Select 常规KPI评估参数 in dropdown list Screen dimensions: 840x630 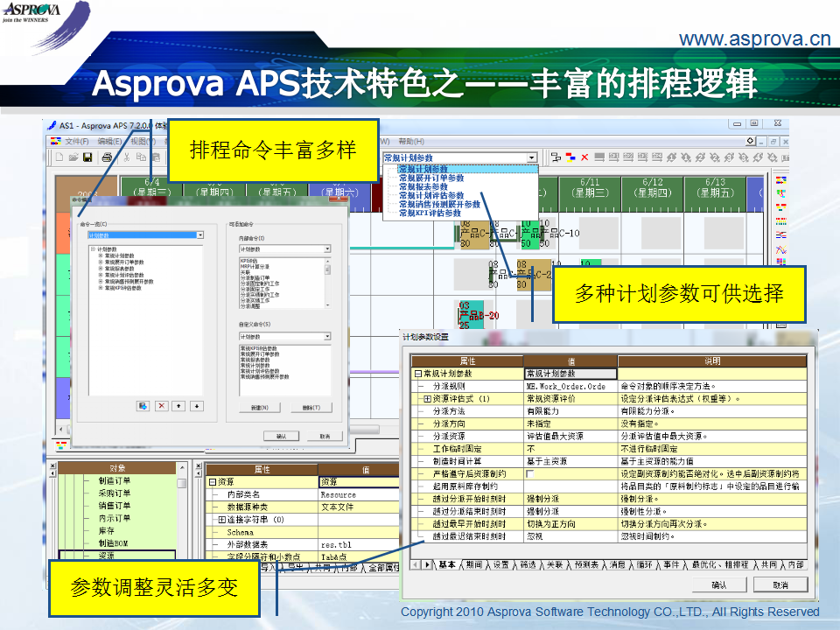point(430,213)
